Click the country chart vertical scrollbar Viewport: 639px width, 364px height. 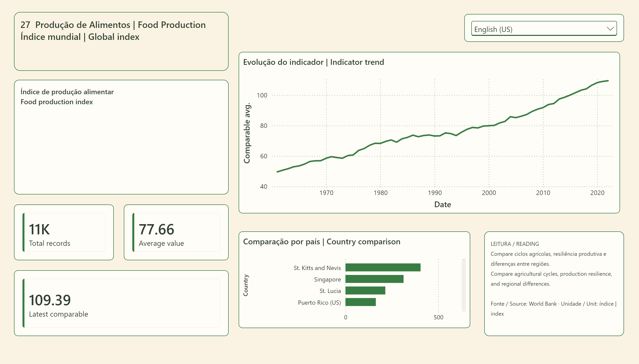[x=464, y=285]
